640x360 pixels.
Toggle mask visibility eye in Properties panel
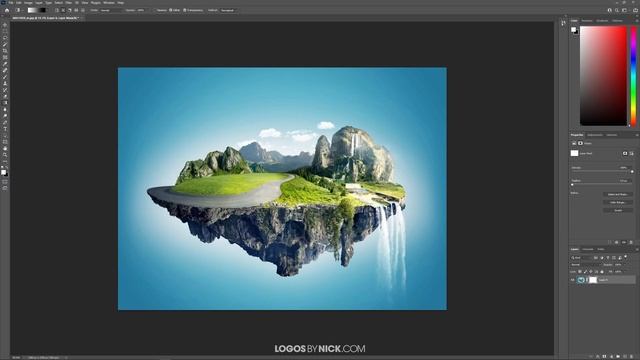[x=624, y=242]
